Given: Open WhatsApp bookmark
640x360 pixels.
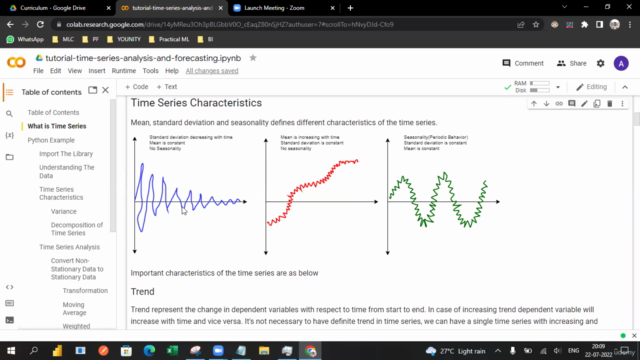Looking at the screenshot, I should point(25,39).
